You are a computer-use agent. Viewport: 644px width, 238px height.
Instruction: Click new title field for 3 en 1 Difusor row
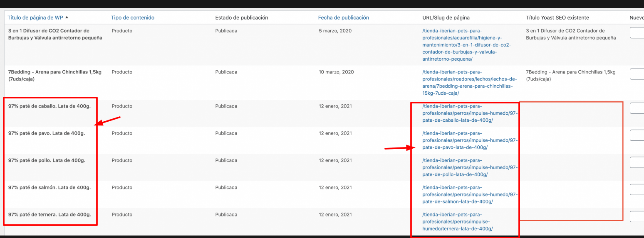coord(637,33)
